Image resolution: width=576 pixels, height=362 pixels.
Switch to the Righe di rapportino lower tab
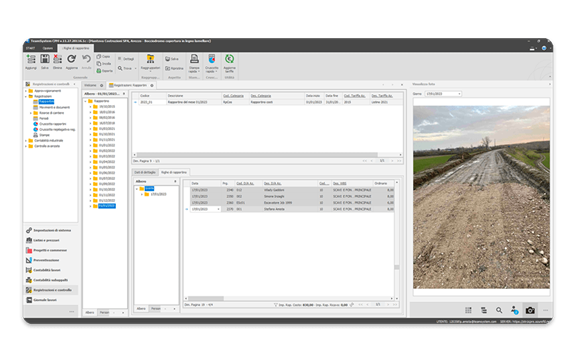pyautogui.click(x=174, y=172)
